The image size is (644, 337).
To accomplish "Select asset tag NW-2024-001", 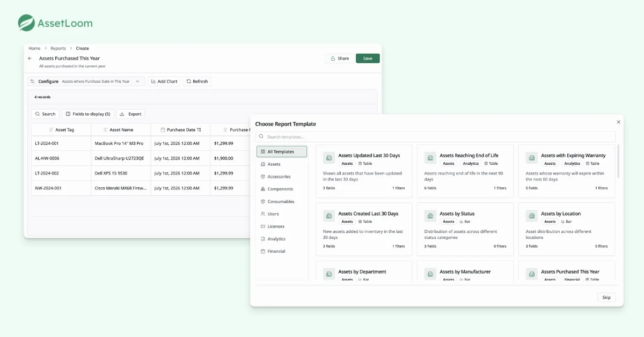I will [x=48, y=188].
